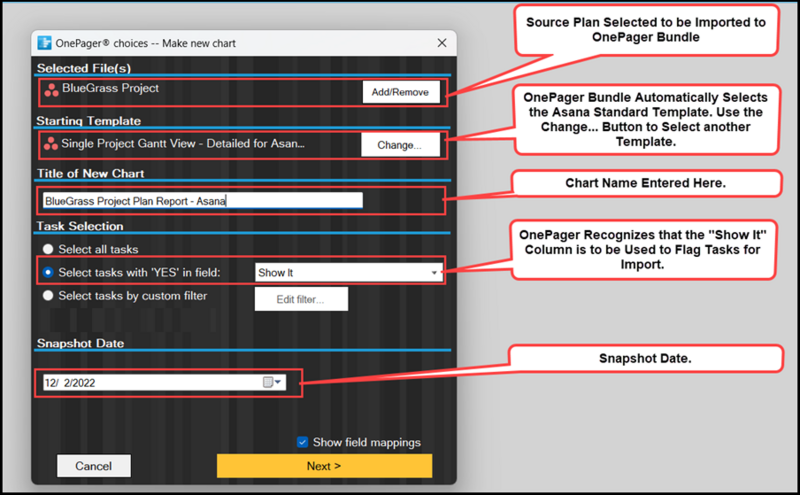Click the Title of New Chart text field
The image size is (800, 495).
[203, 201]
